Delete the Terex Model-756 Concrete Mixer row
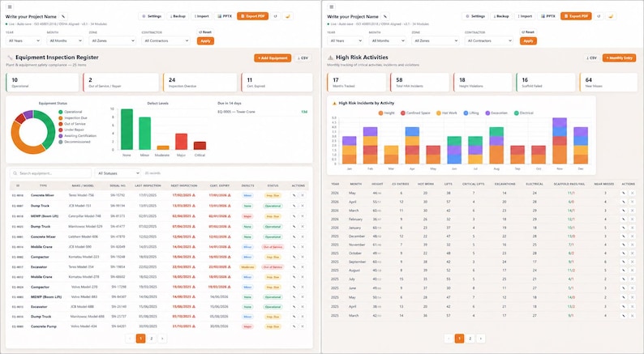644x354 pixels. coord(303,196)
